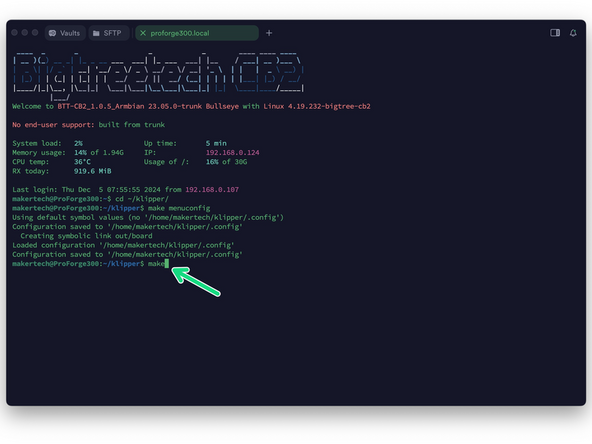Add a new tab with the plus button
Image resolution: width=592 pixels, height=444 pixels.
pyautogui.click(x=269, y=33)
